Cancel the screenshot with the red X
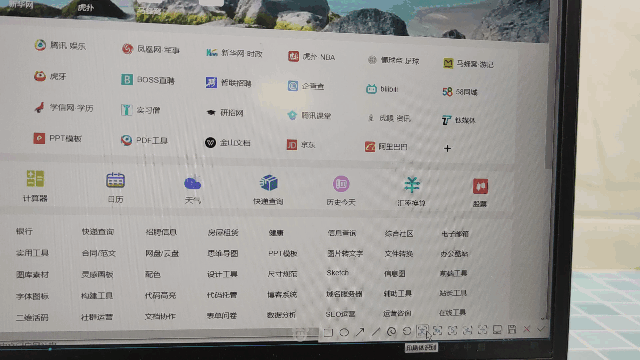Viewport: 640px width, 360px height. pos(527,329)
